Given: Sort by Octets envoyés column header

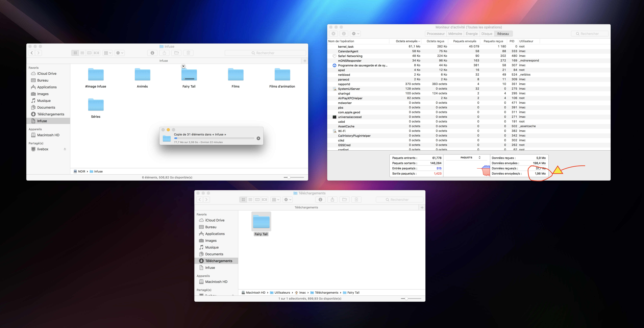Looking at the screenshot, I should tap(407, 41).
